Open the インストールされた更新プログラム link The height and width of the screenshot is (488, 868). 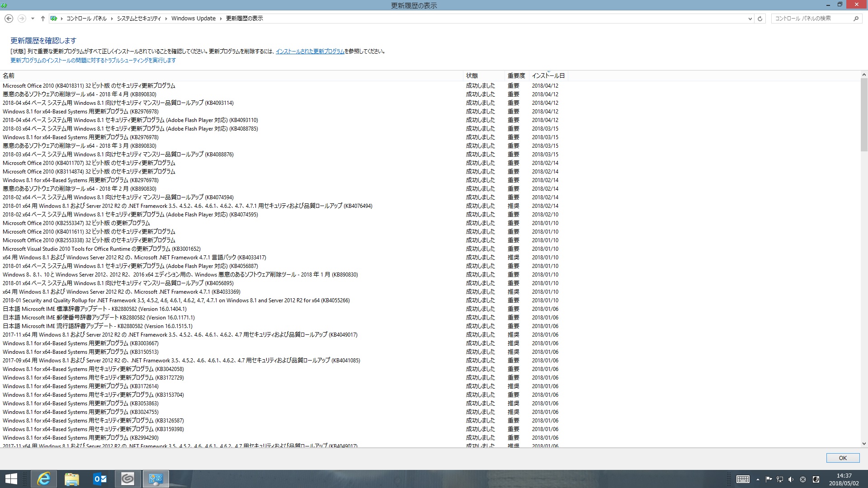click(x=310, y=52)
